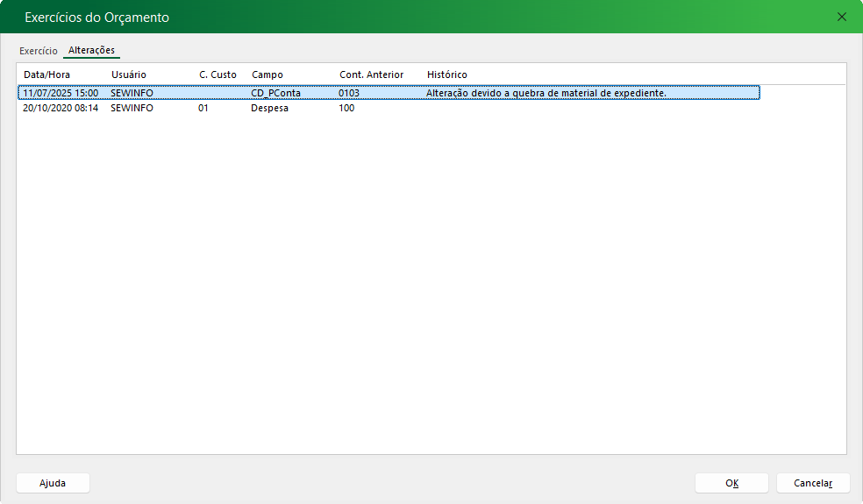Sort list by C. Custo column
The height and width of the screenshot is (504, 863).
tap(218, 75)
